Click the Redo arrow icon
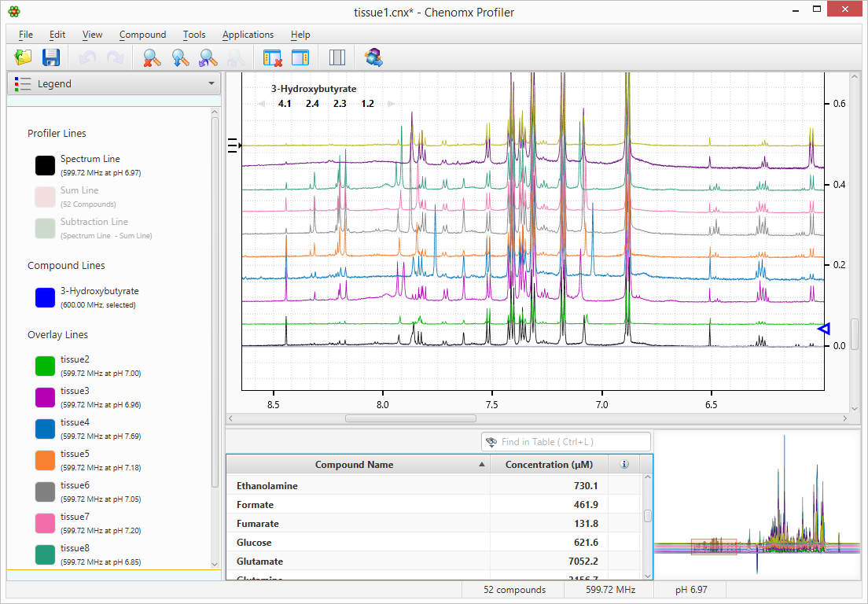This screenshot has height=604, width=868. tap(115, 57)
